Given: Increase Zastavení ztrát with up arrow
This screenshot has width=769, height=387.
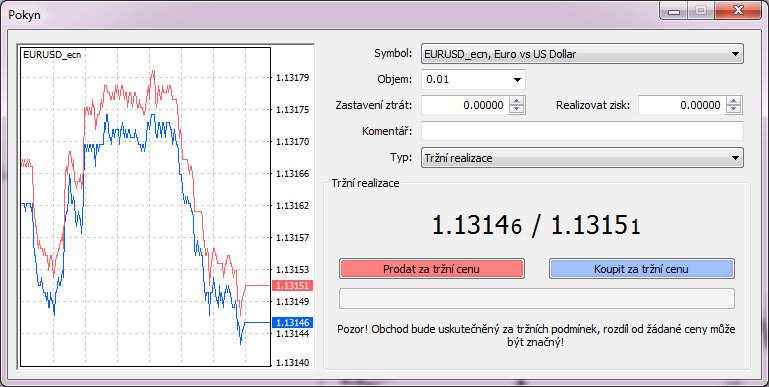Looking at the screenshot, I should click(x=516, y=101).
